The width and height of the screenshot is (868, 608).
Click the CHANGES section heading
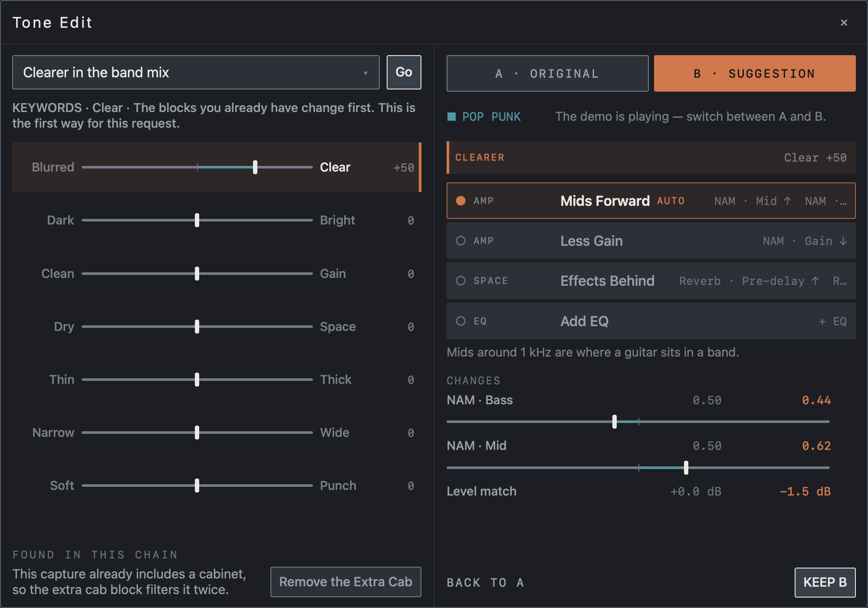click(473, 380)
